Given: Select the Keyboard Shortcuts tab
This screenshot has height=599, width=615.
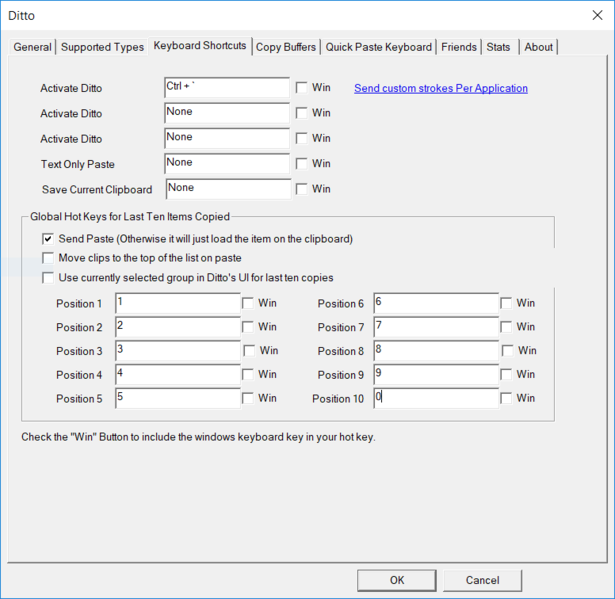Looking at the screenshot, I should 200,46.
